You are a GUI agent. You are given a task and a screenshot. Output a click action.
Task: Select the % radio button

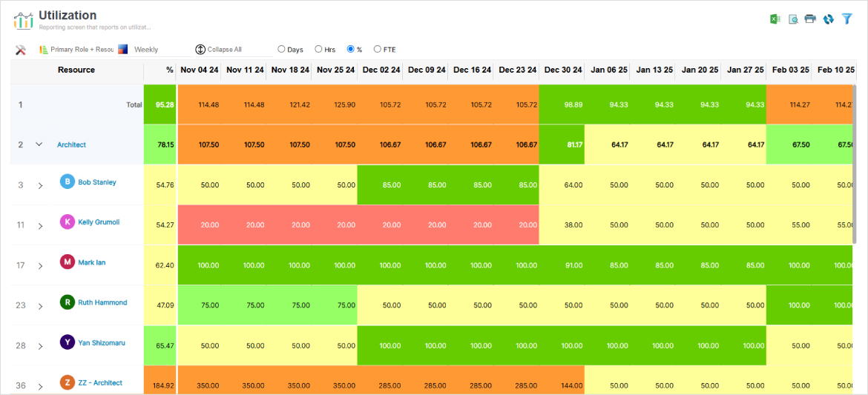350,49
